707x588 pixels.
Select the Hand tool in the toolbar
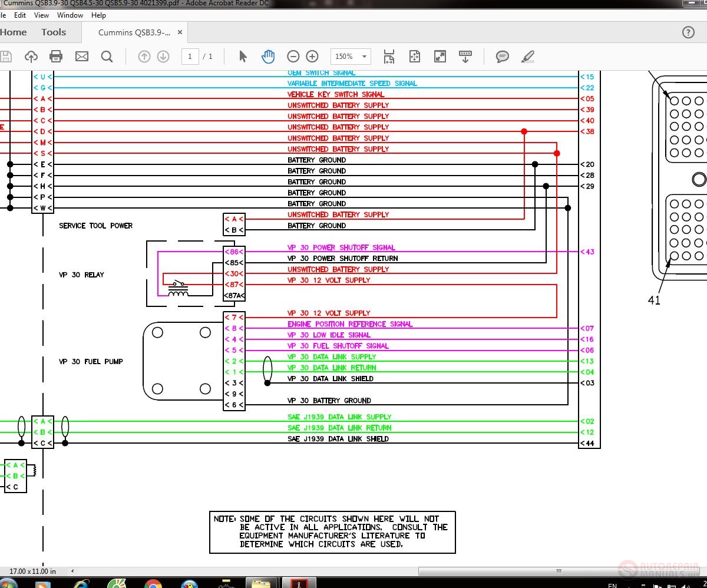point(268,56)
